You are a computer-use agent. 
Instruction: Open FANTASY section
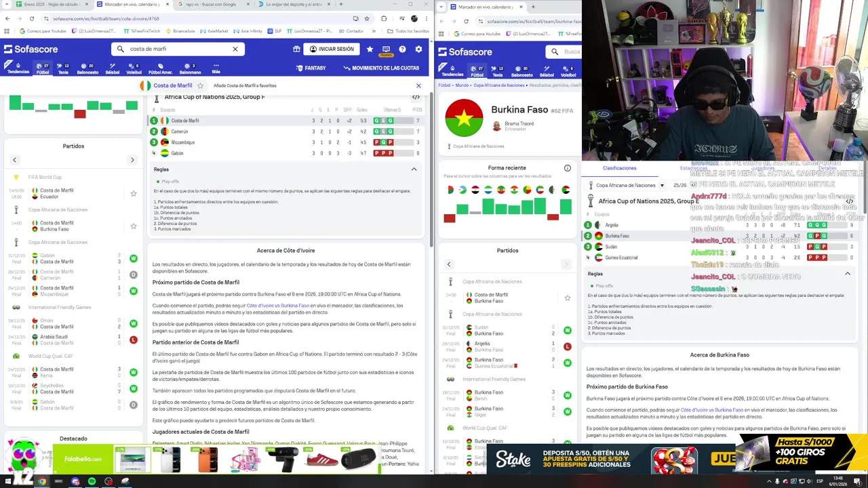(311, 68)
